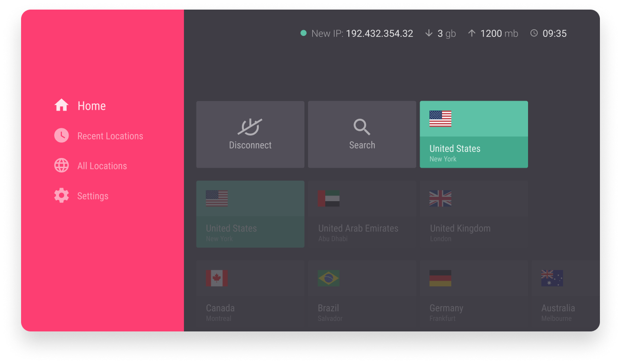Click the 1200 mb upload value
Screen dimensions: 621x364
click(x=499, y=34)
